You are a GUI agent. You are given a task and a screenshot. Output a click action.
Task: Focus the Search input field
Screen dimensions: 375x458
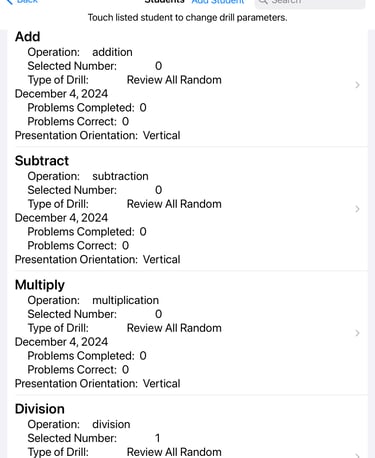(x=310, y=3)
